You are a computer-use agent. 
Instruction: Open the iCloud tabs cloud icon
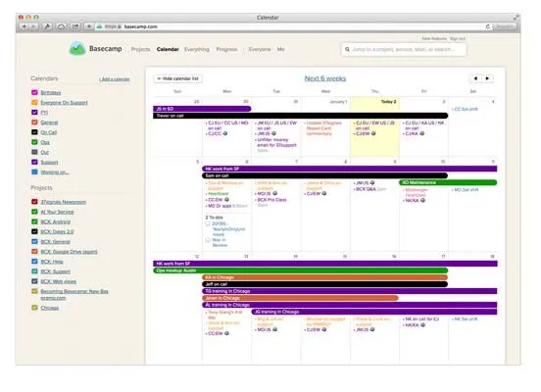(x=61, y=26)
